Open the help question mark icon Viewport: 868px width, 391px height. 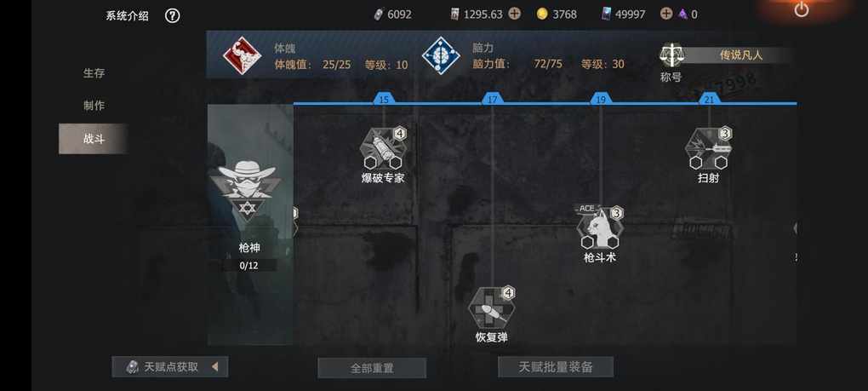172,15
